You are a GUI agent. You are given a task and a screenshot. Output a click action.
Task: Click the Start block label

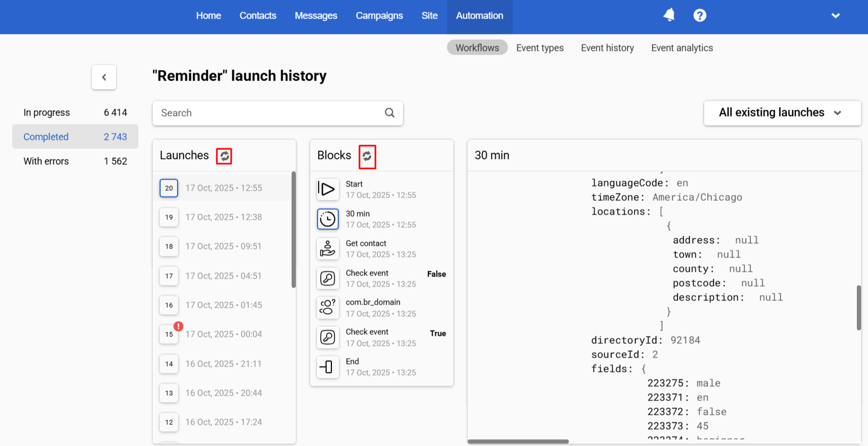354,184
